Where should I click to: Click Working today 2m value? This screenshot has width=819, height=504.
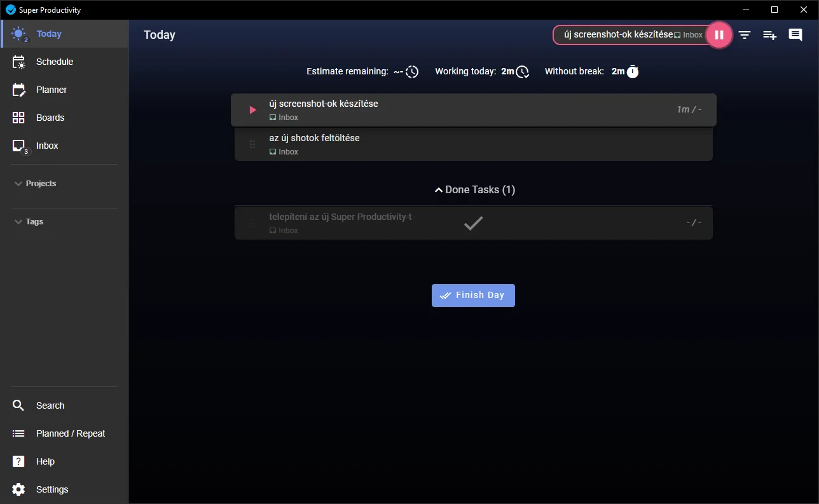pos(507,71)
